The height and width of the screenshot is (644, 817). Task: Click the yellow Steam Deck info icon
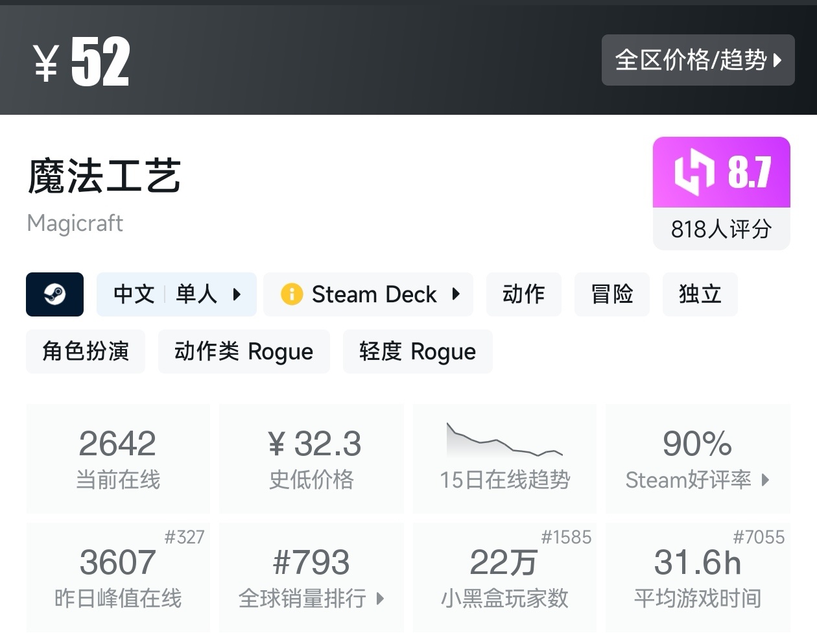pos(292,294)
